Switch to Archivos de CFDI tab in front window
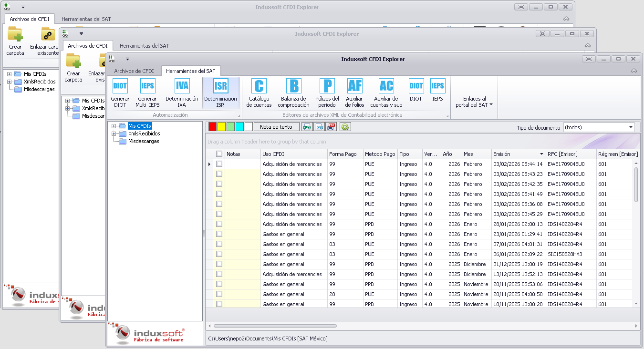The height and width of the screenshot is (349, 644). point(134,71)
